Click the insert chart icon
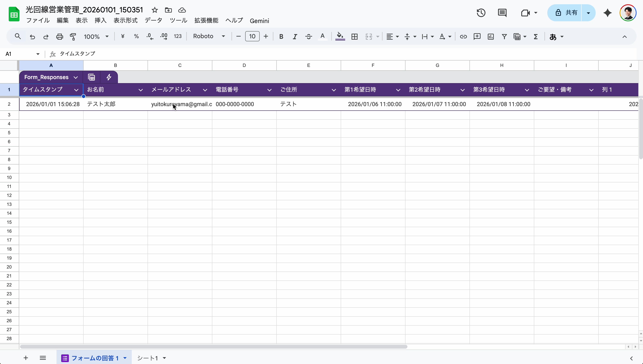The height and width of the screenshot is (364, 643). pyautogui.click(x=491, y=37)
